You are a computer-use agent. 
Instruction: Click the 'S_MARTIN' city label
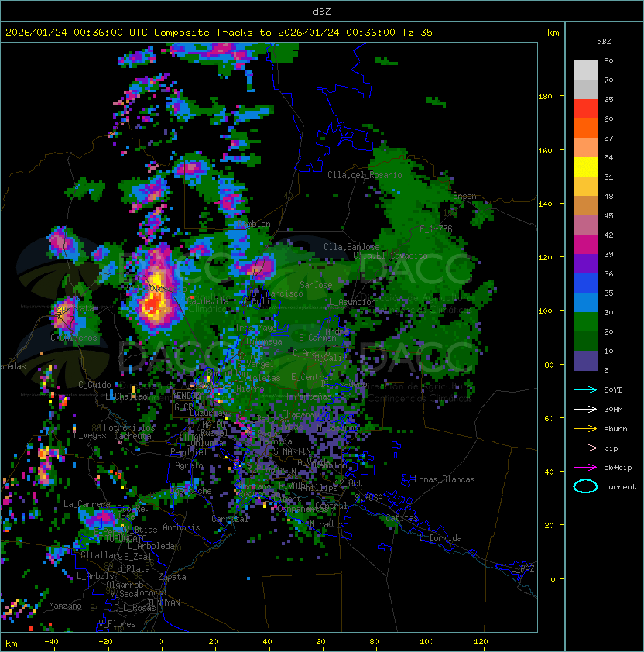292,451
